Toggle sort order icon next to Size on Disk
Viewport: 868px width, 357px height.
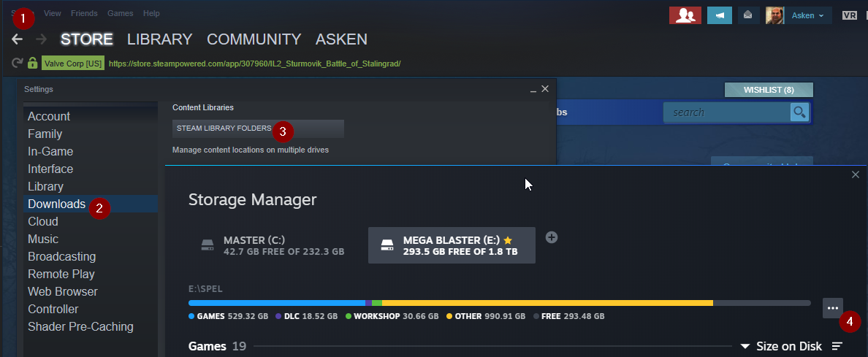click(x=837, y=347)
